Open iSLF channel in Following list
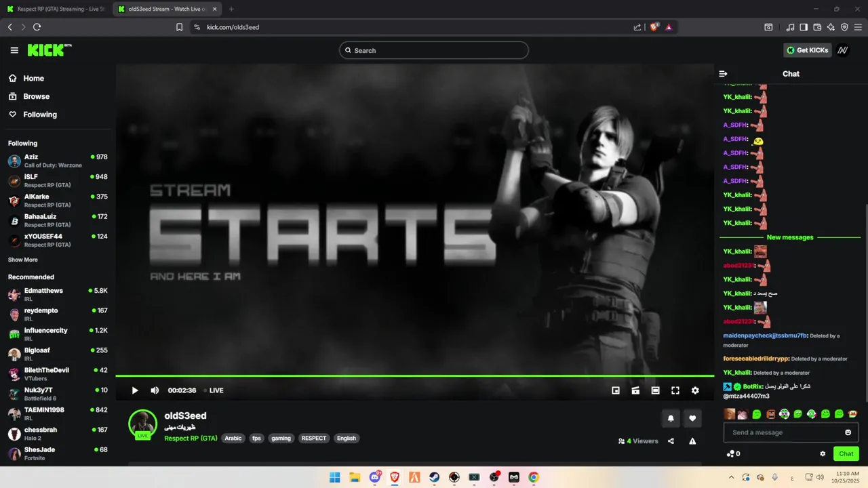Image resolution: width=868 pixels, height=488 pixels. (x=58, y=180)
